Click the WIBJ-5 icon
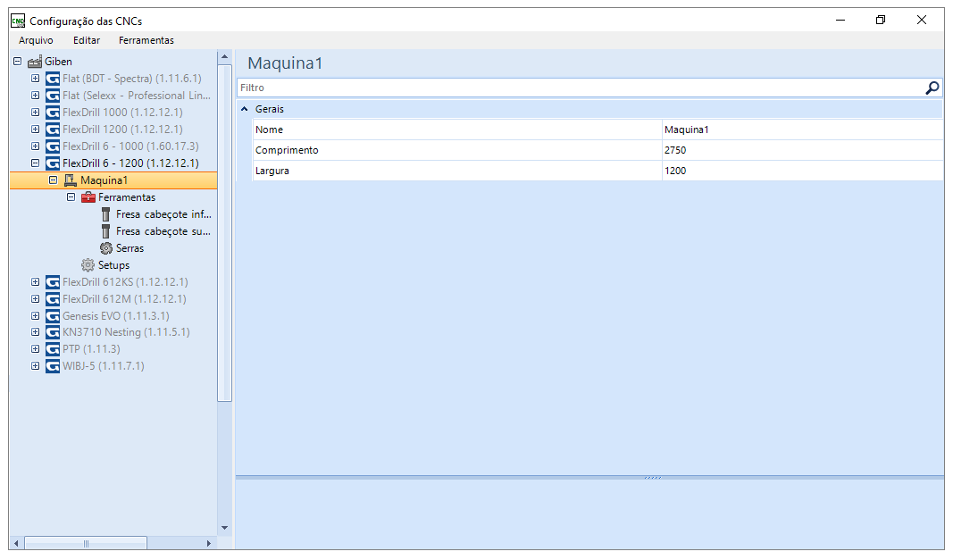Viewport: 953px width, 560px height. pos(53,367)
